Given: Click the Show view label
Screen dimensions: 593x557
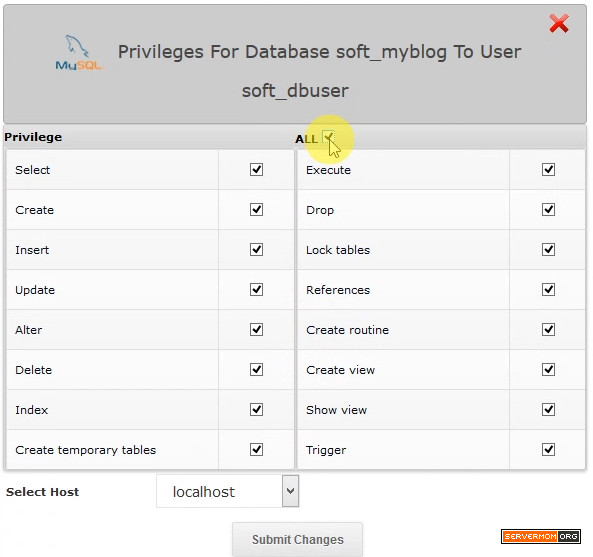Looking at the screenshot, I should pyautogui.click(x=337, y=410).
